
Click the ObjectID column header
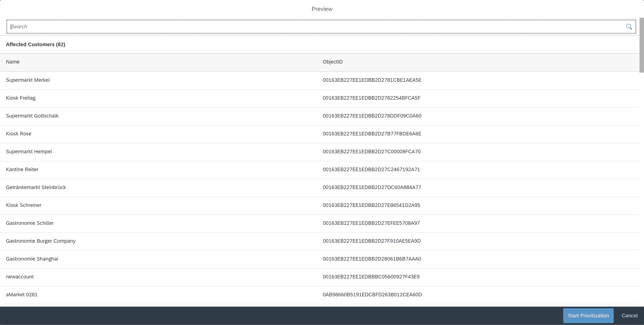coord(332,62)
